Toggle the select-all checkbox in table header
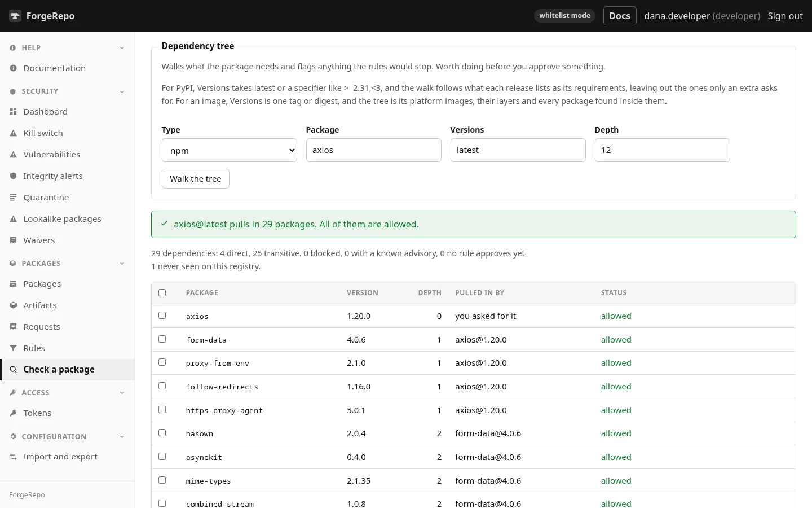The width and height of the screenshot is (812, 508). click(162, 293)
